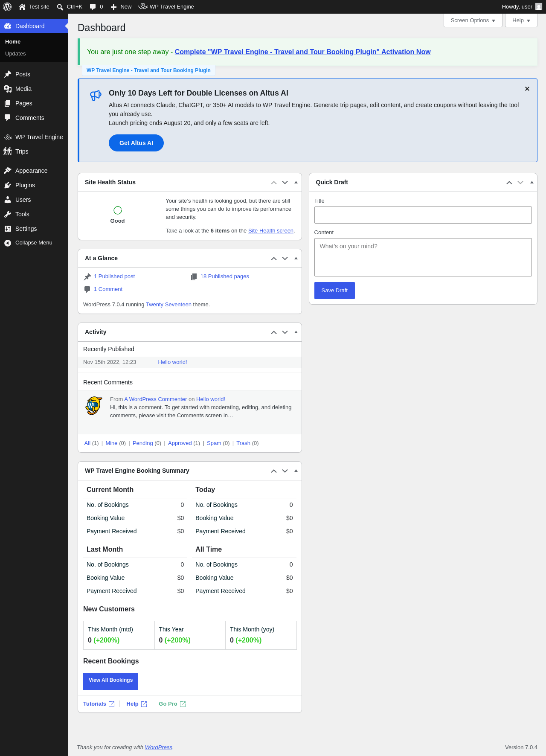Open the New menu in admin bar
This screenshot has width=546, height=756.
121,7
